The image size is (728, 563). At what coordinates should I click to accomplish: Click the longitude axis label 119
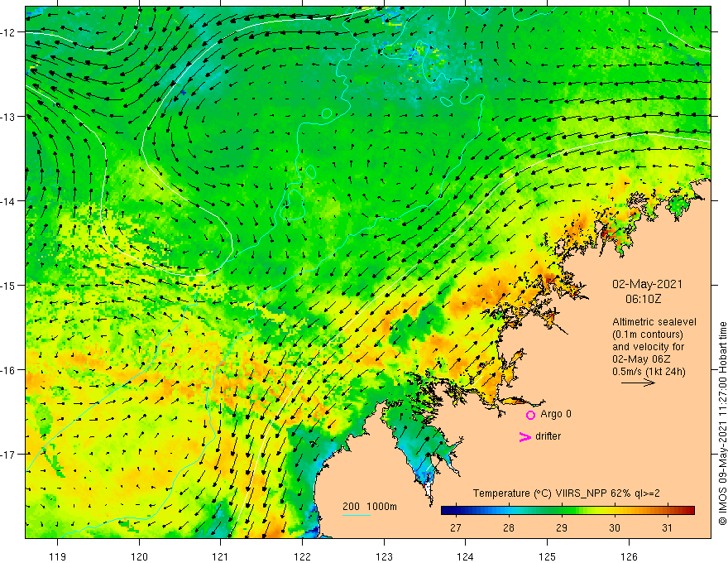coord(58,556)
